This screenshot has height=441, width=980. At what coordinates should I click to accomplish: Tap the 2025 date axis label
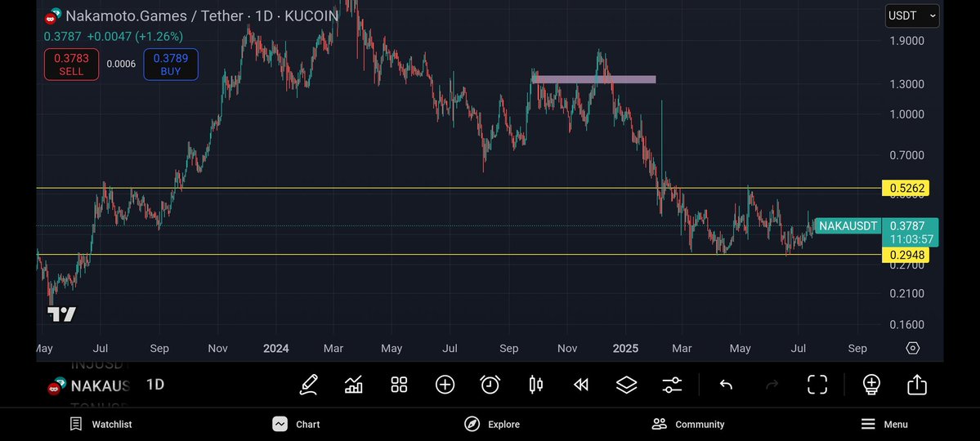click(625, 349)
